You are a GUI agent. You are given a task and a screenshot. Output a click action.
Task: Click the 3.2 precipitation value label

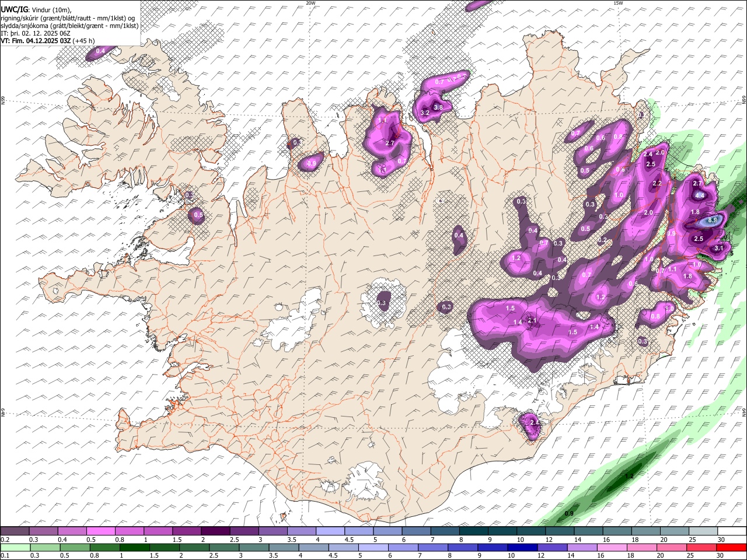pos(425,113)
